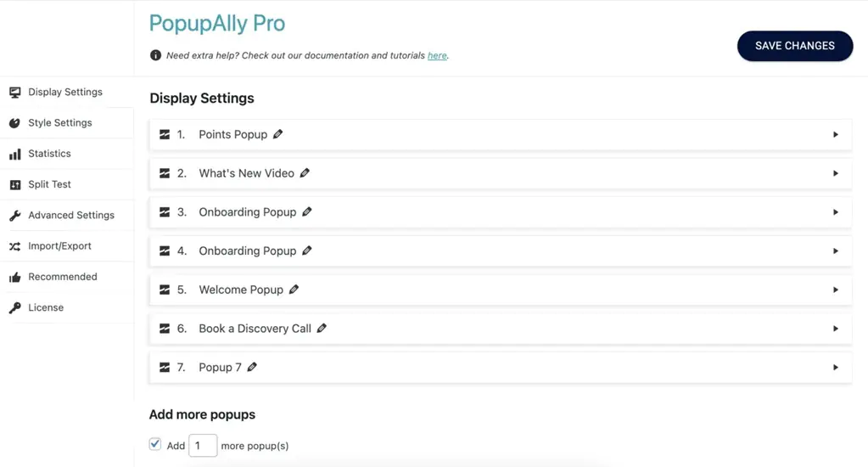Click the rename pencil for Welcome Popup
This screenshot has width=868, height=467.
[294, 290]
